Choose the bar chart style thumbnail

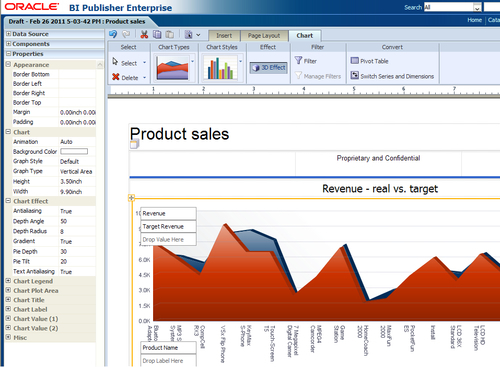click(221, 68)
